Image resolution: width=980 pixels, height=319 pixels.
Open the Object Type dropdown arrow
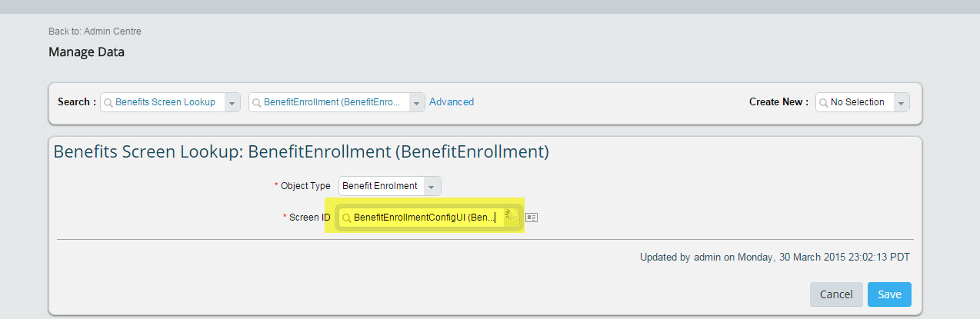[432, 186]
